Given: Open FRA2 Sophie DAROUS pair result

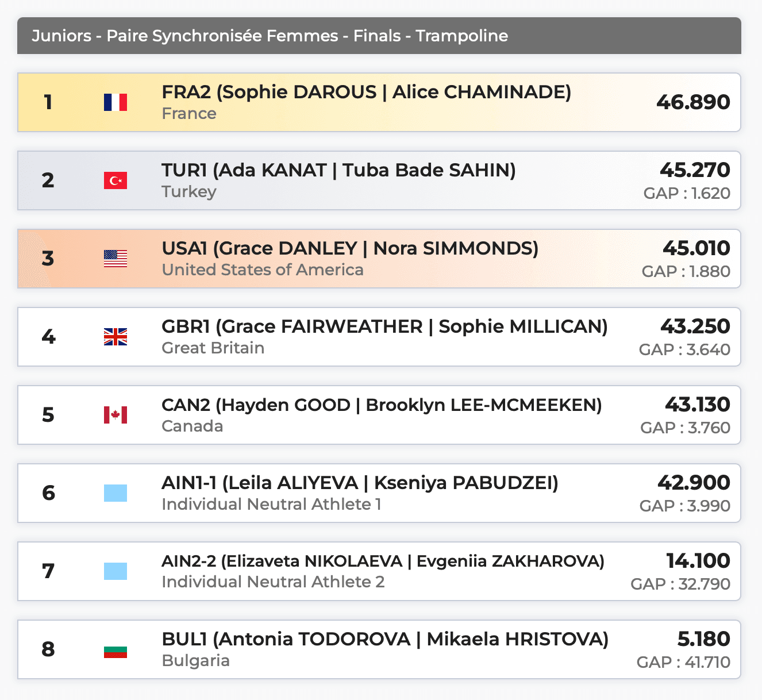Looking at the screenshot, I should [x=366, y=92].
